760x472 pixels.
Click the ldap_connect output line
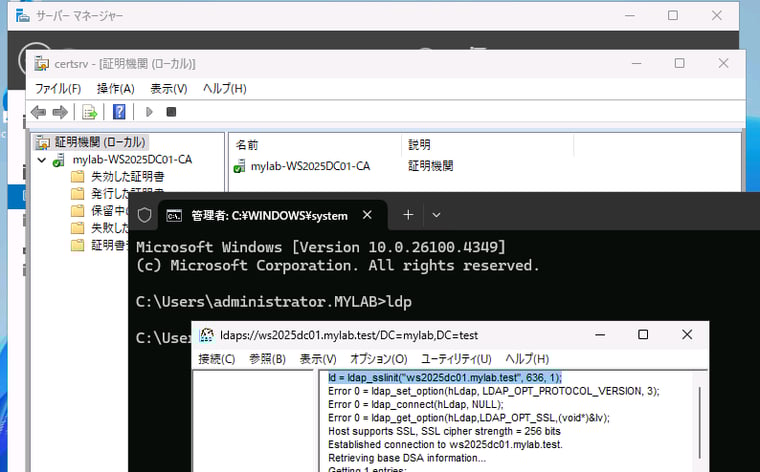point(415,405)
